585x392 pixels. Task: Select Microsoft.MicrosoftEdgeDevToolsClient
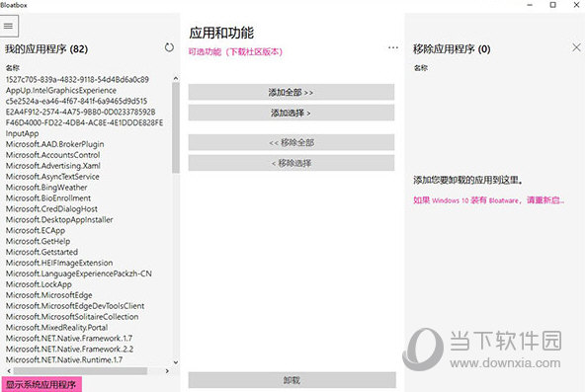(x=75, y=306)
